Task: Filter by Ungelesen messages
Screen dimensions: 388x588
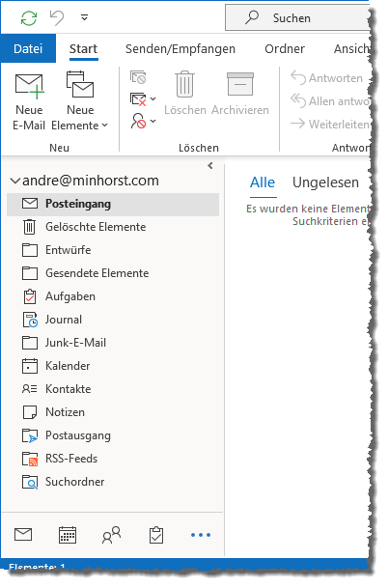Action: point(326,183)
